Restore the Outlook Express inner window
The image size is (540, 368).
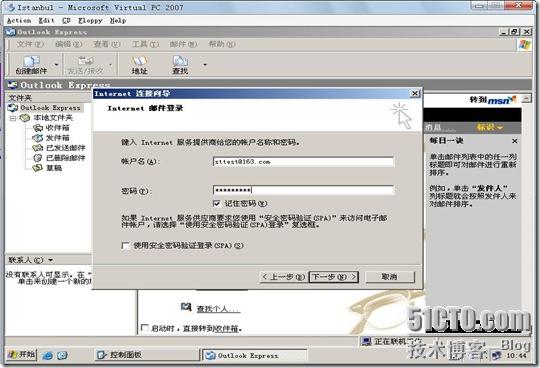[x=515, y=32]
